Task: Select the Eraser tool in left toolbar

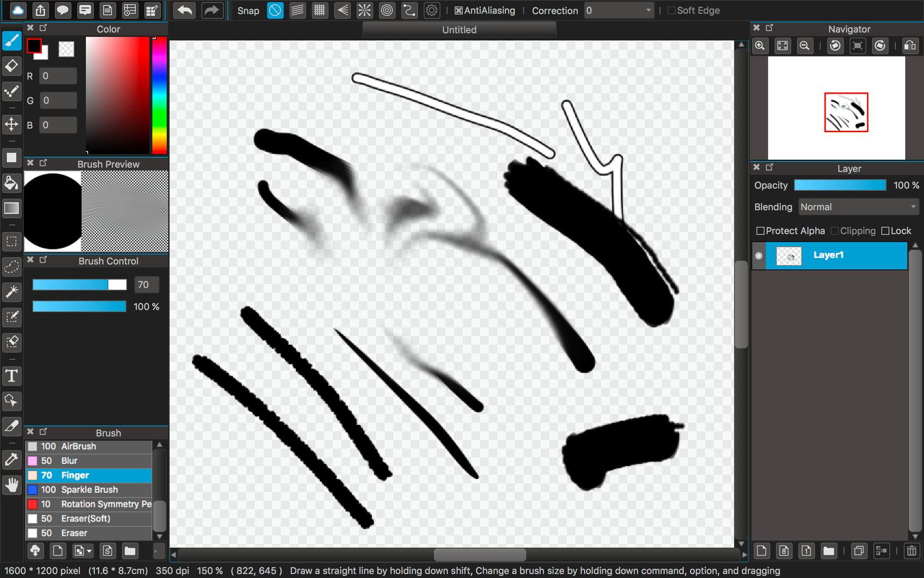Action: [11, 66]
